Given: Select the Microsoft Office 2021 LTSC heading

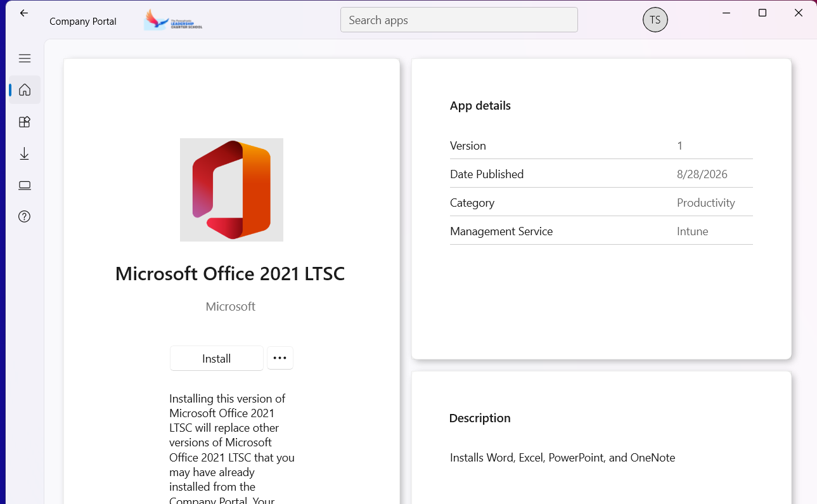Looking at the screenshot, I should pos(230,274).
